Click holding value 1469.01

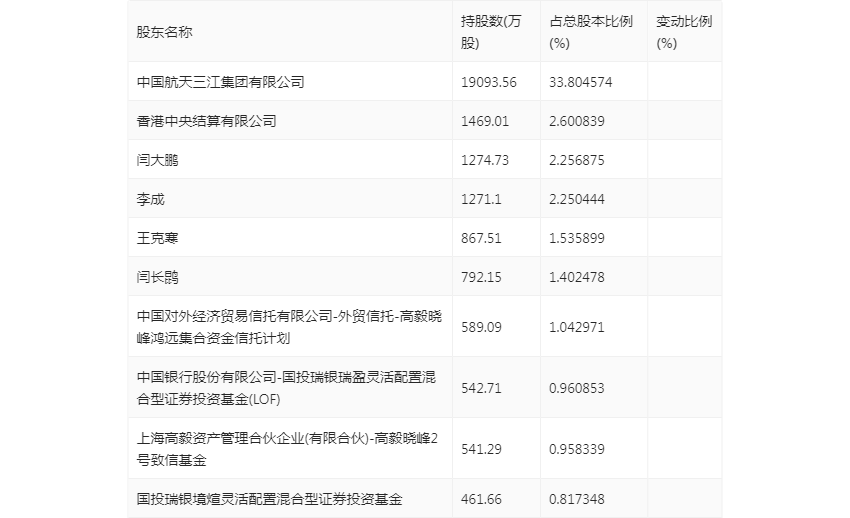[x=485, y=121]
